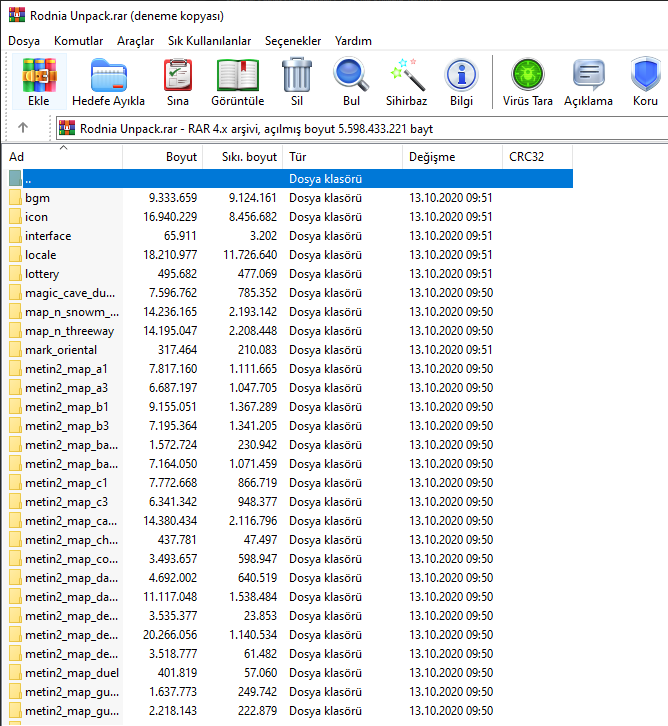
Task: Click the metin2_map_duel folder icon
Action: click(x=15, y=672)
